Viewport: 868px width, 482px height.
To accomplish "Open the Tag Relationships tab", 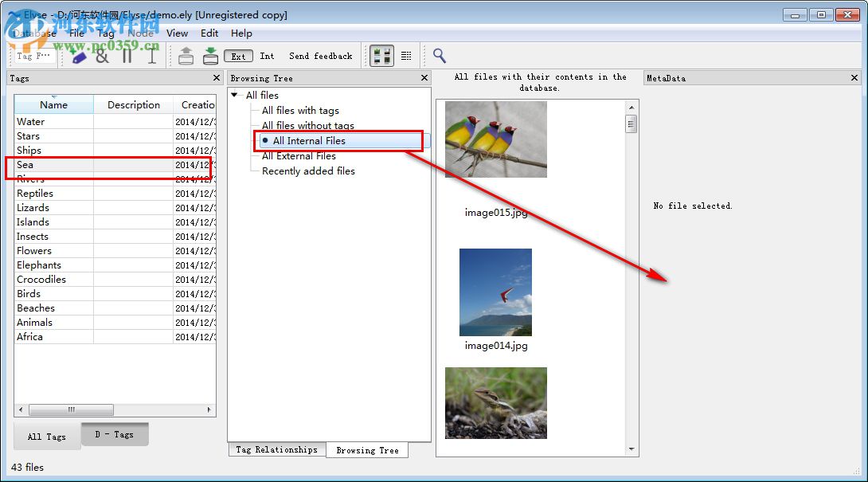I will [x=277, y=449].
